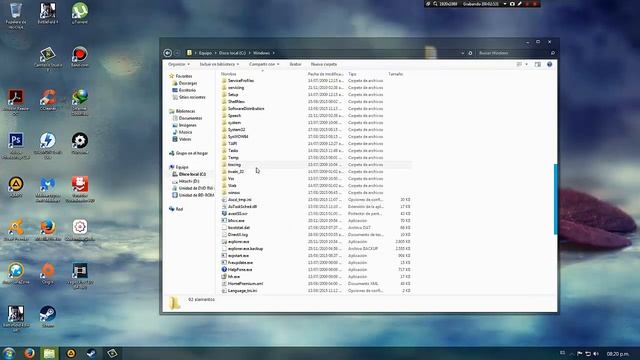Sort by the Tipo column header
Screen dimensions: 640x360
click(x=352, y=74)
